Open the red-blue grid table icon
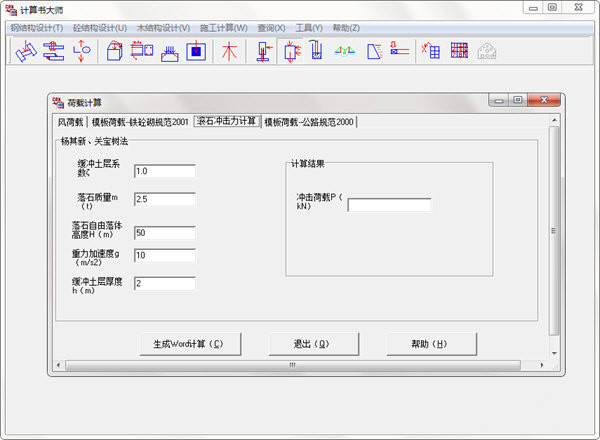The image size is (600, 440). pyautogui.click(x=459, y=51)
